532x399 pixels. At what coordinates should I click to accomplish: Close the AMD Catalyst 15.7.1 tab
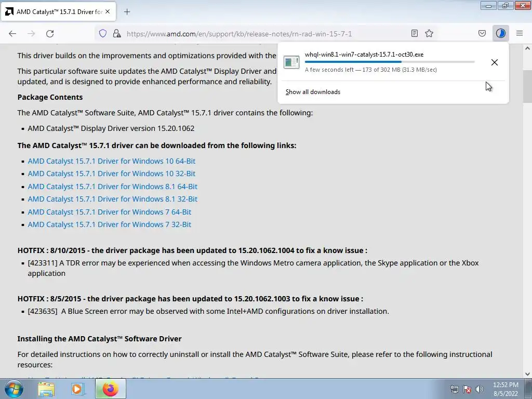108,11
